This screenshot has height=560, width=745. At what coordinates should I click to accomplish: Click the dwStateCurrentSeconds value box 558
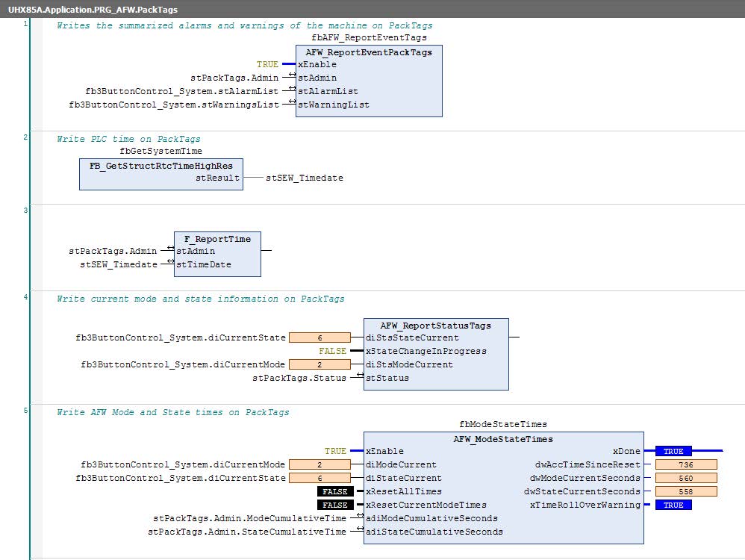pyautogui.click(x=686, y=491)
